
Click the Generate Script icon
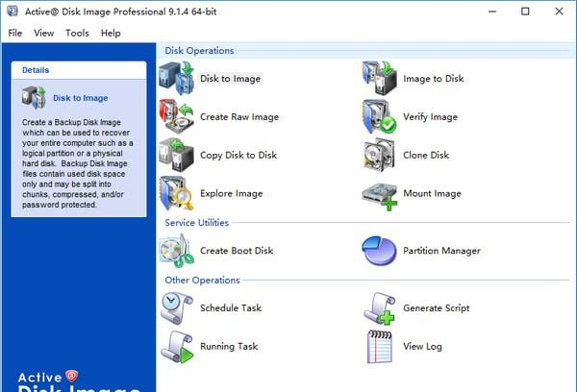380,308
